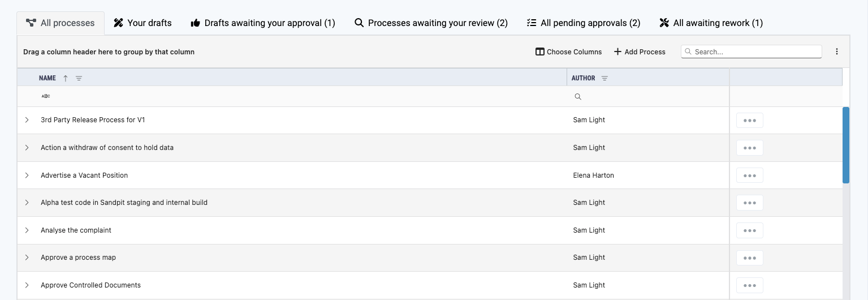Viewport: 868px width, 300px height.
Task: Expand the 3rd Party Release Process row
Action: (27, 120)
